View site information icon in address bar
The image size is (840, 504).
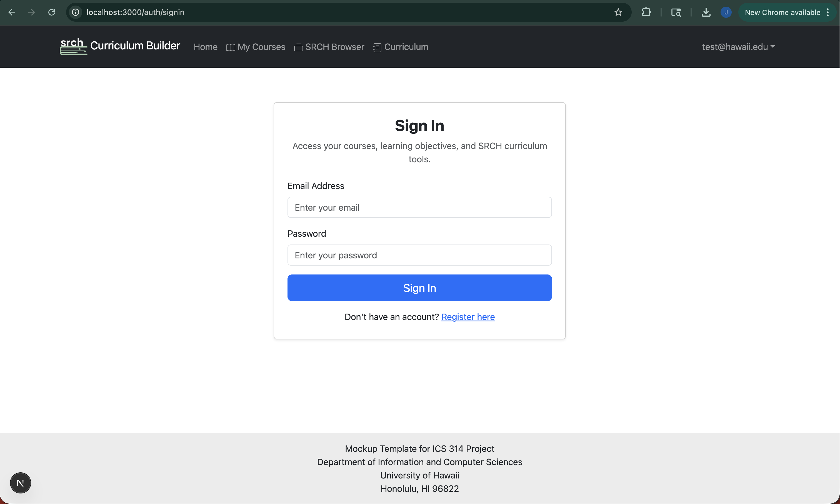pos(76,12)
